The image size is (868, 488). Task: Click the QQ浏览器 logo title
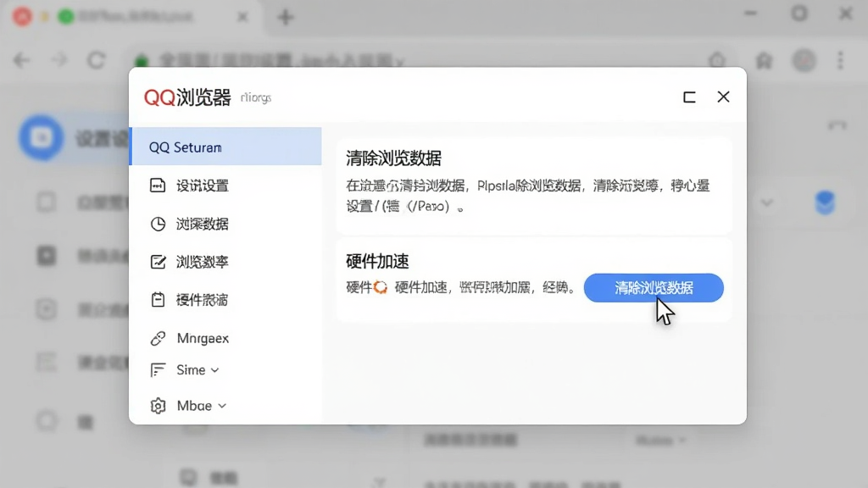[x=187, y=97]
